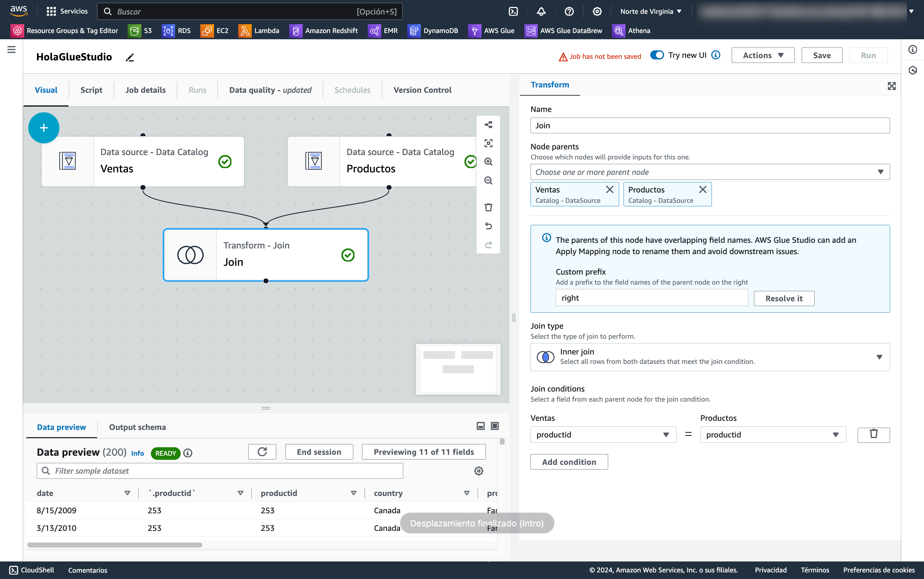The image size is (924, 579).
Task: Open CloudShell in the footer
Action: click(32, 570)
